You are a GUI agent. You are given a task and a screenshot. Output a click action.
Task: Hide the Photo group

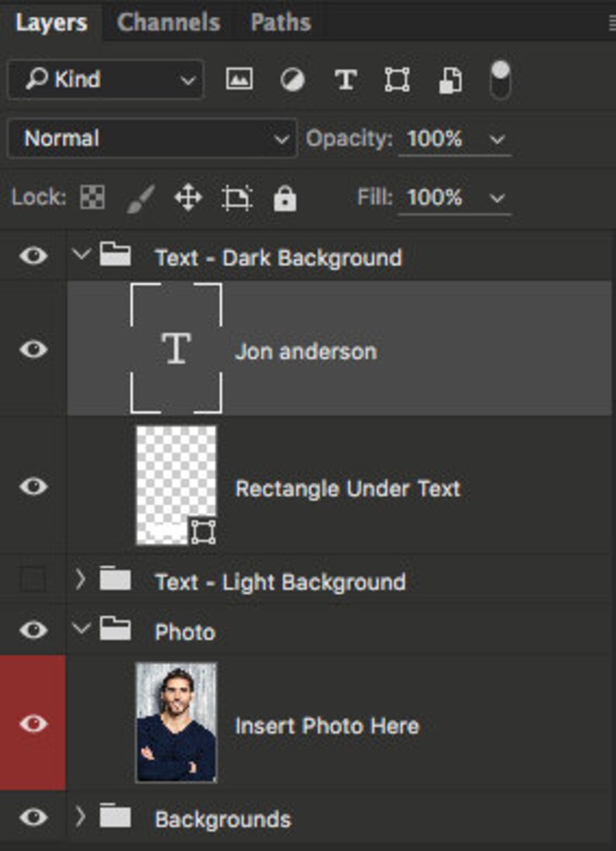point(33,630)
